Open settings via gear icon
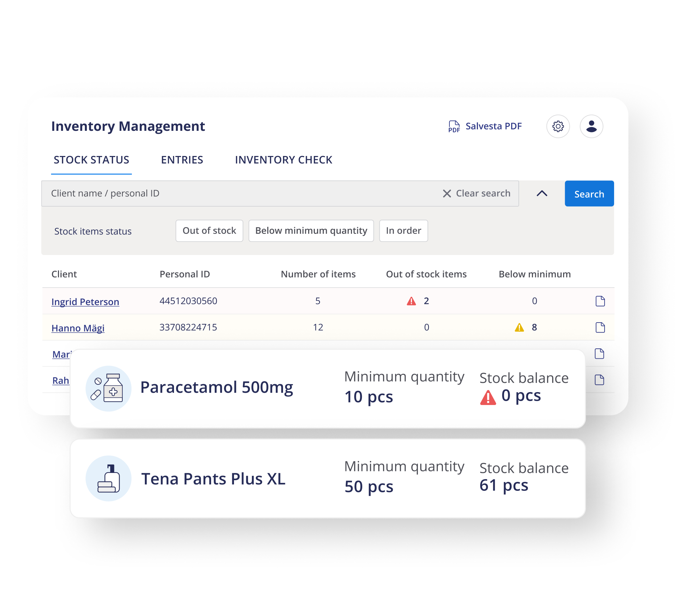This screenshot has width=696, height=616. (558, 126)
